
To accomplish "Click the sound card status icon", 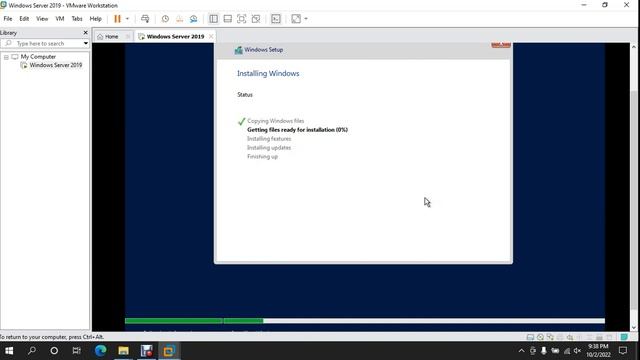I will (x=570, y=337).
